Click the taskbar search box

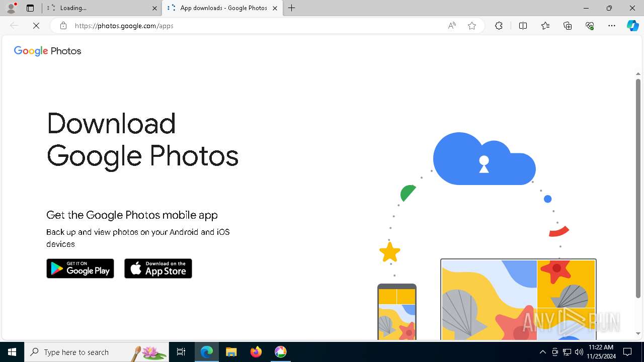point(97,352)
